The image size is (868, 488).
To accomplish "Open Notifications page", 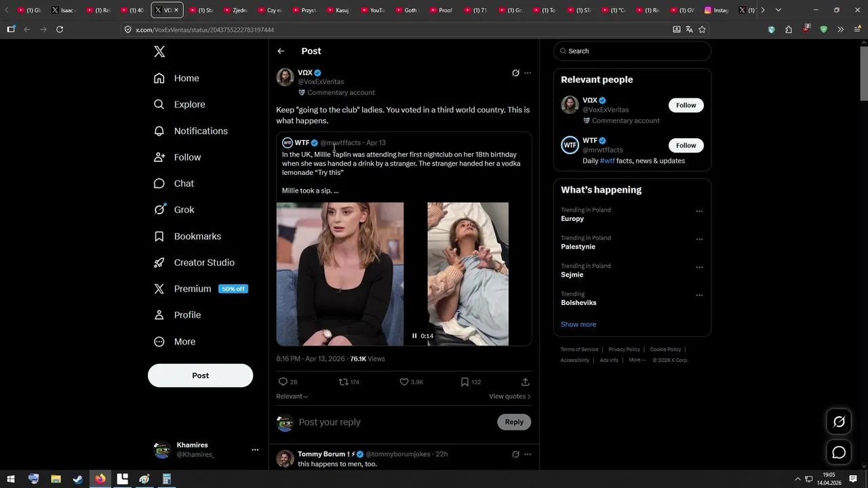I will point(191,131).
